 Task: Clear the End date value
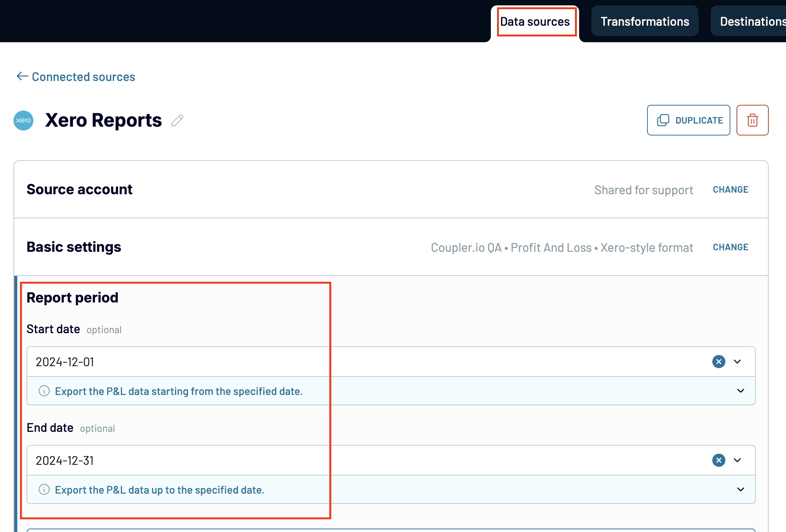coord(719,460)
